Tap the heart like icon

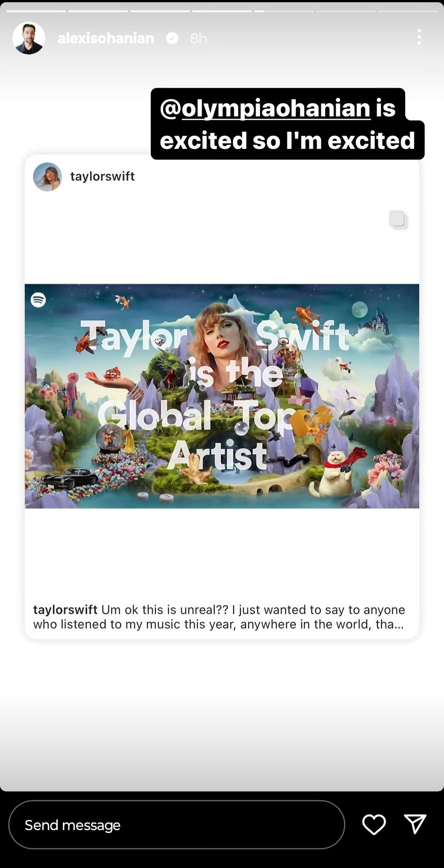click(374, 825)
